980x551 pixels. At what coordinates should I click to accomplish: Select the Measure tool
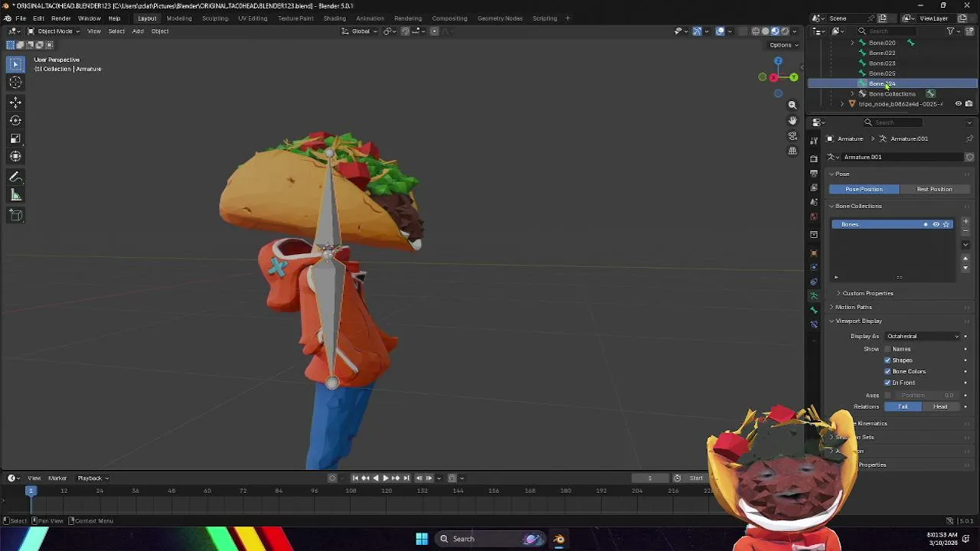pos(15,195)
